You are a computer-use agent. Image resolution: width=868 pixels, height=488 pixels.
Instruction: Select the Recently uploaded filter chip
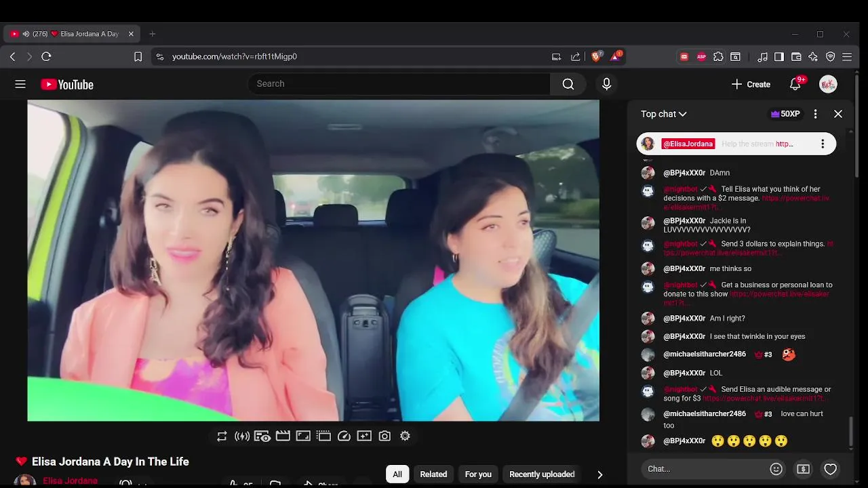pos(542,474)
